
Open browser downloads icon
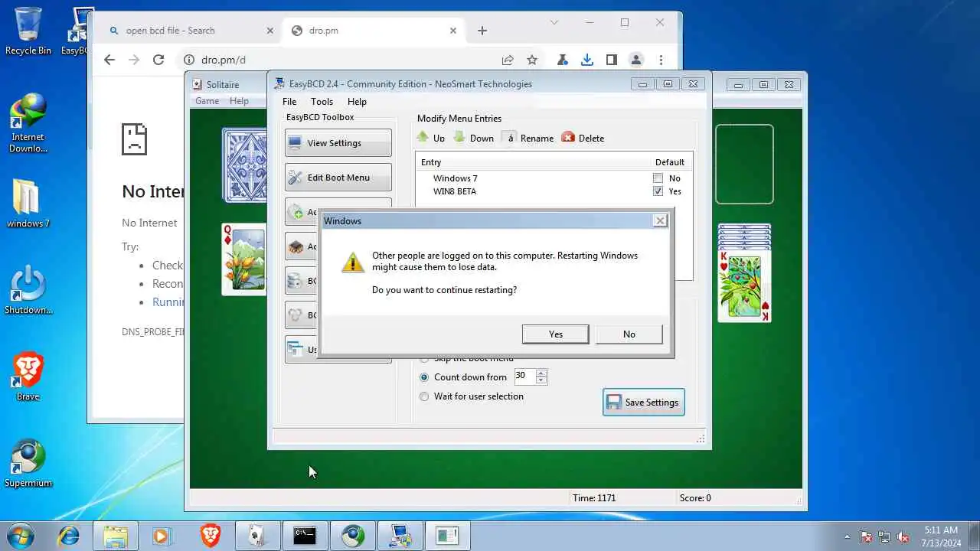[x=586, y=60]
